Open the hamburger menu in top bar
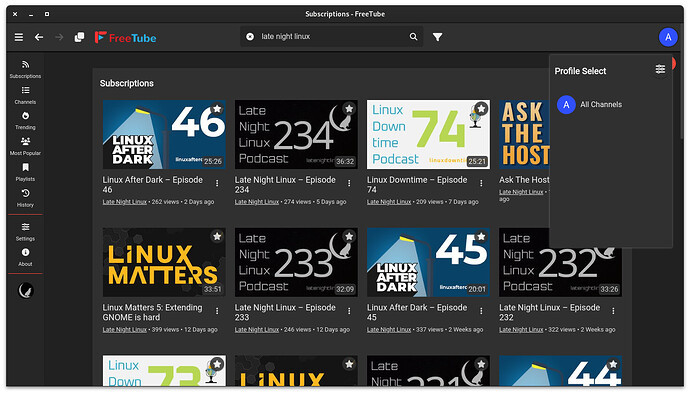Screen dimensions: 690x394 tap(19, 37)
